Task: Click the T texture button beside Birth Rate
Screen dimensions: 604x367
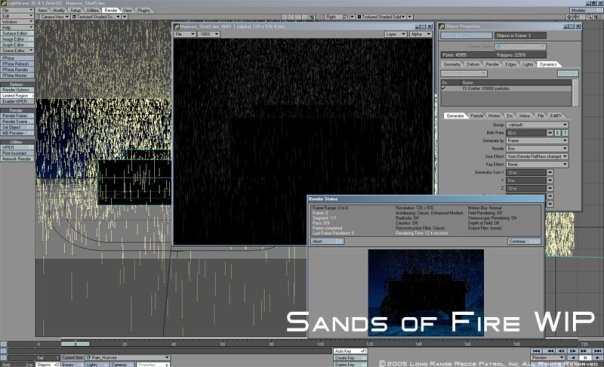Action: (x=565, y=133)
